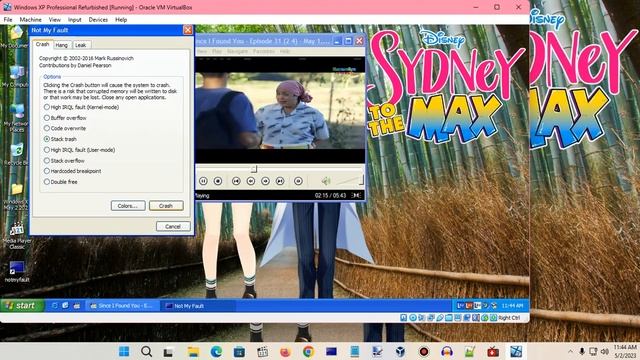Mute audio with the speaker icon
This screenshot has width=640, height=360.
(325, 181)
